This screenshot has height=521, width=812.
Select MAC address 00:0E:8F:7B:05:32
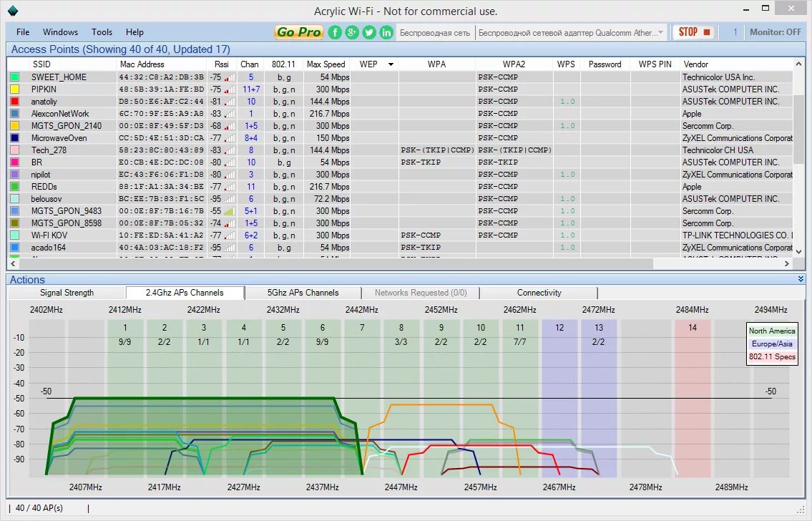click(161, 223)
